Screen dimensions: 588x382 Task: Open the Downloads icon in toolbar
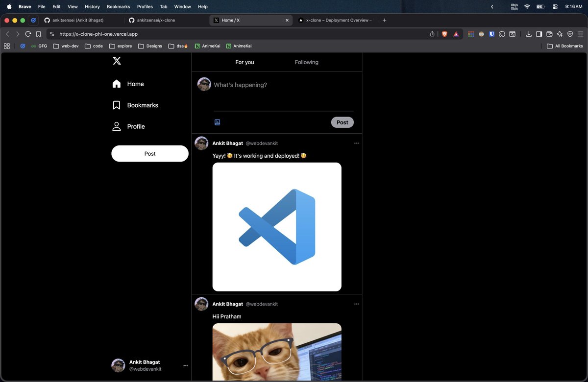(x=529, y=34)
